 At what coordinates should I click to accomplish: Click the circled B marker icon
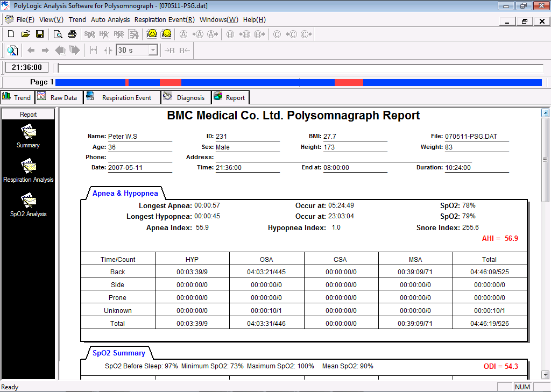(x=230, y=34)
